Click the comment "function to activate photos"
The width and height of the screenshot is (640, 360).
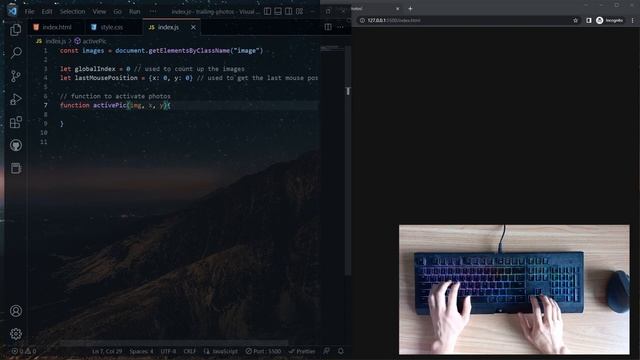115,96
